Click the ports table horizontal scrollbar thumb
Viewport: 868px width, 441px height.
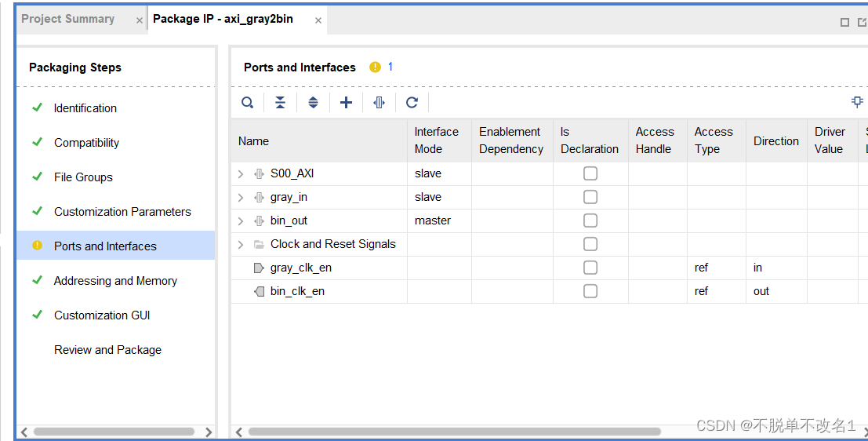tap(455, 432)
